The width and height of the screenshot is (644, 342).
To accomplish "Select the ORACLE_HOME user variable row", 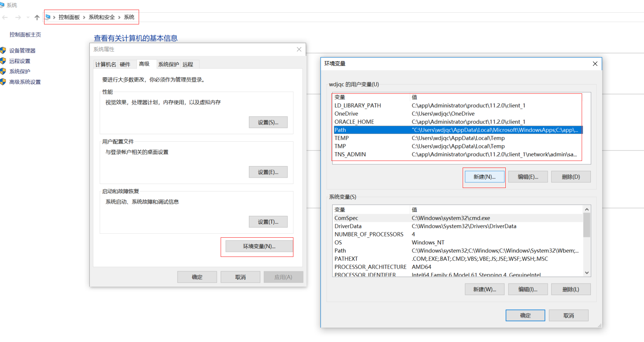I will pyautogui.click(x=458, y=122).
